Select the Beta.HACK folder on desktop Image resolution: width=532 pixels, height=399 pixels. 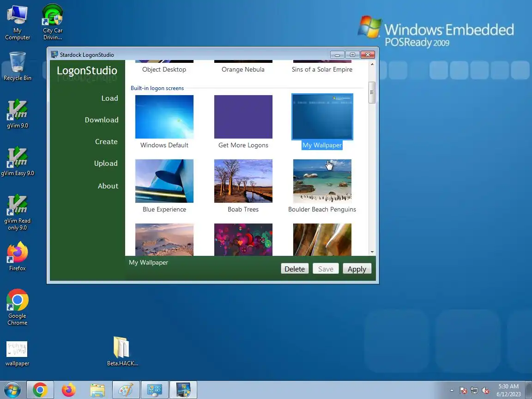[122, 351]
